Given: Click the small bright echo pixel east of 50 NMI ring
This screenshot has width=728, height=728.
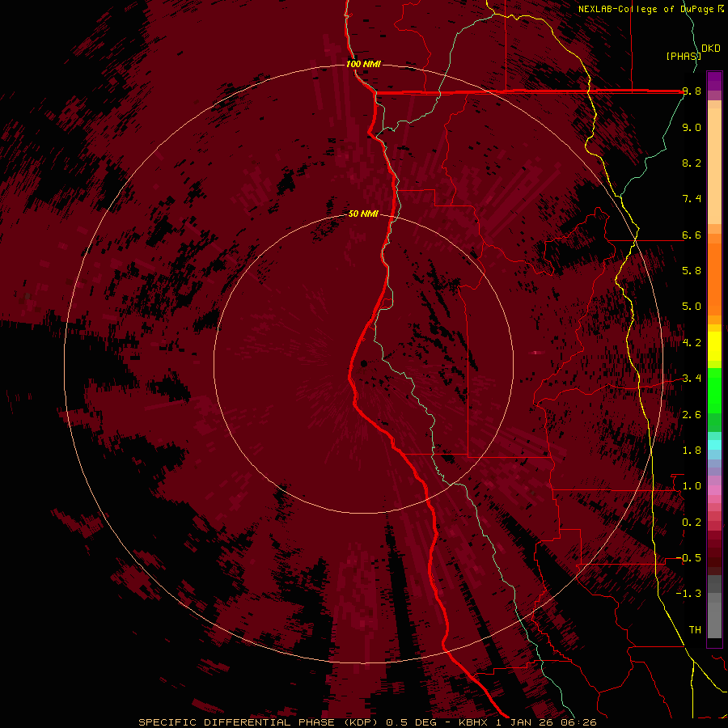Looking at the screenshot, I should 537,353.
